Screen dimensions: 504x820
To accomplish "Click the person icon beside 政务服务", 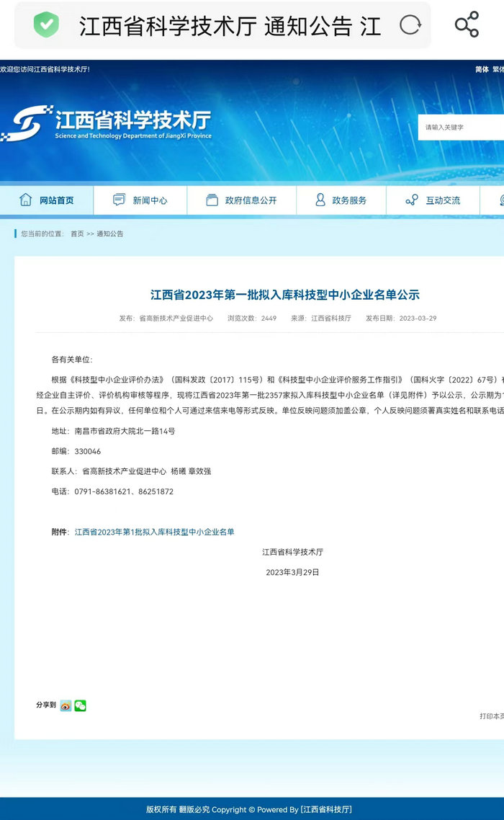I will tap(320, 200).
